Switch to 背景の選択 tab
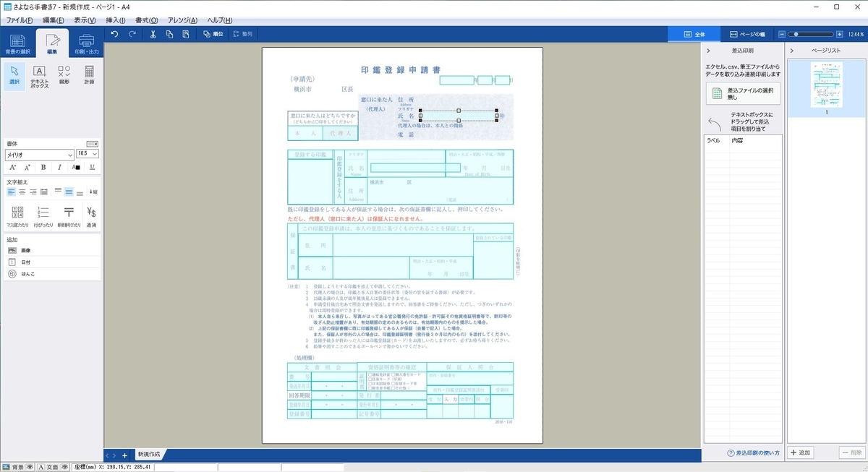 17,43
